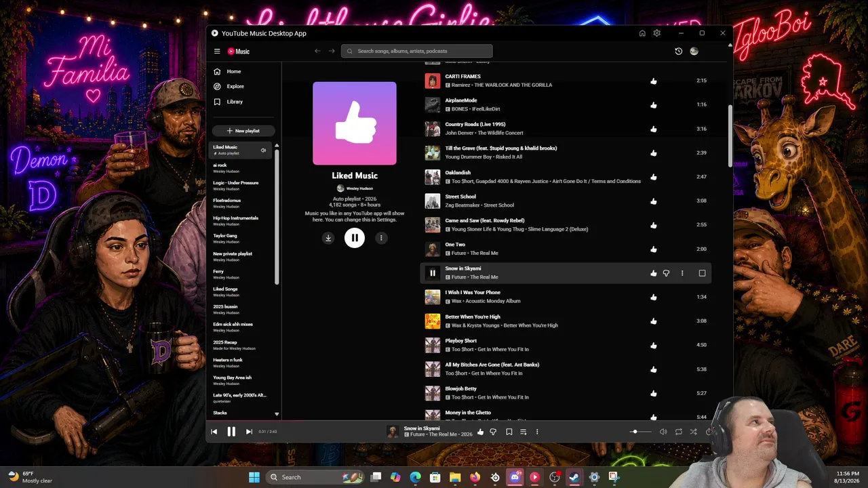Click the Liked Music cover thumbnail
This screenshot has height=488, width=868.
tap(355, 123)
